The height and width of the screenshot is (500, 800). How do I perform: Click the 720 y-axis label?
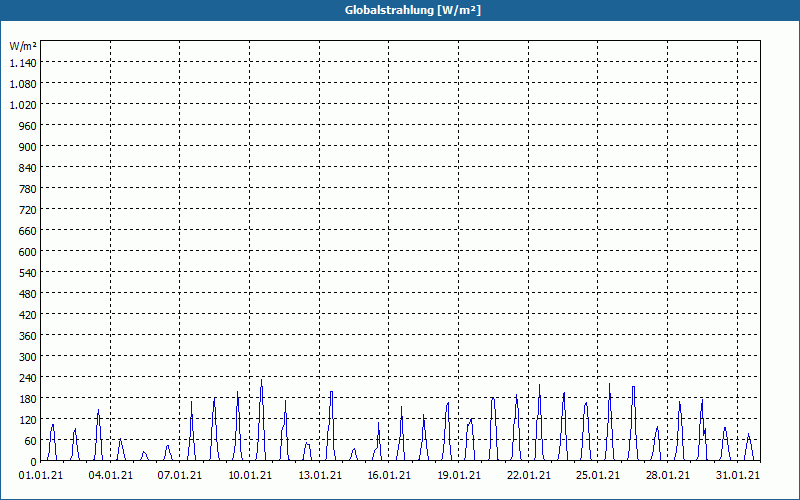point(28,210)
